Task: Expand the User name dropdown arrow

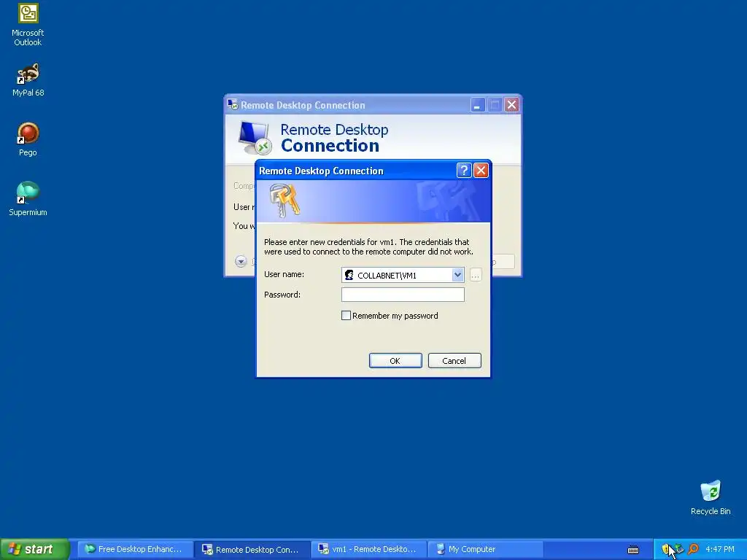Action: pyautogui.click(x=457, y=275)
